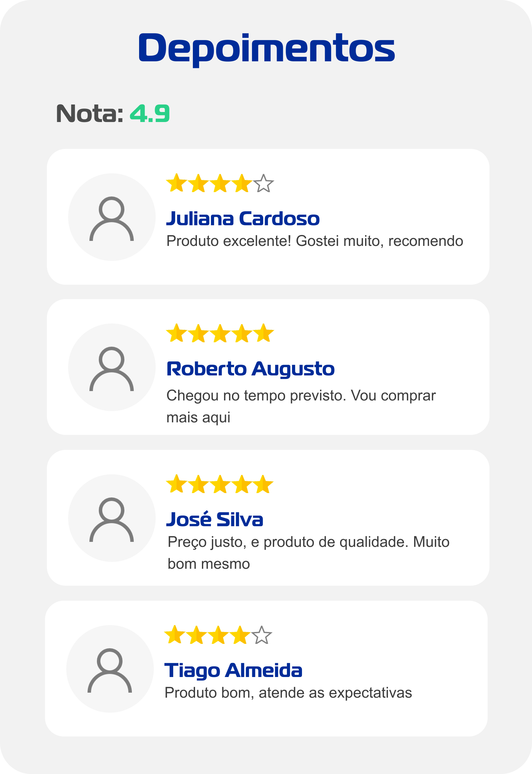Click the green 4.9 rating value

click(x=150, y=114)
